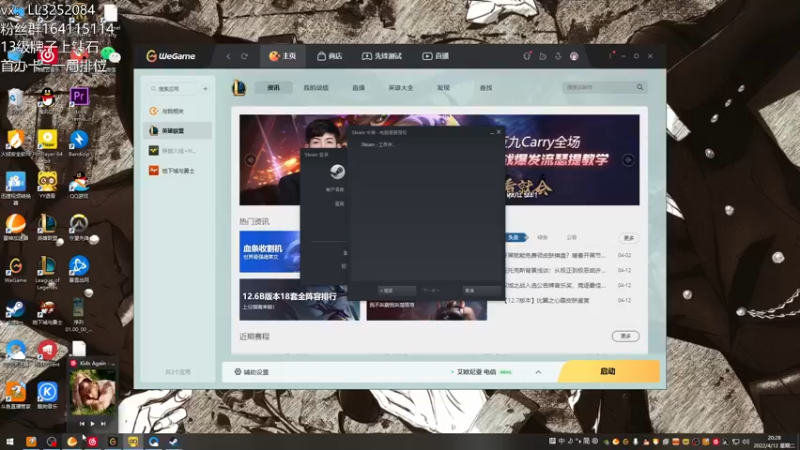Click the magnifier search icon in the LoL header
The image size is (800, 450).
[640, 87]
